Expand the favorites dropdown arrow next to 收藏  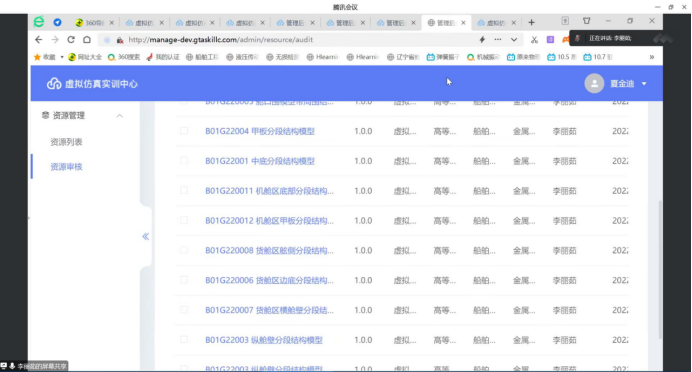[x=62, y=57]
